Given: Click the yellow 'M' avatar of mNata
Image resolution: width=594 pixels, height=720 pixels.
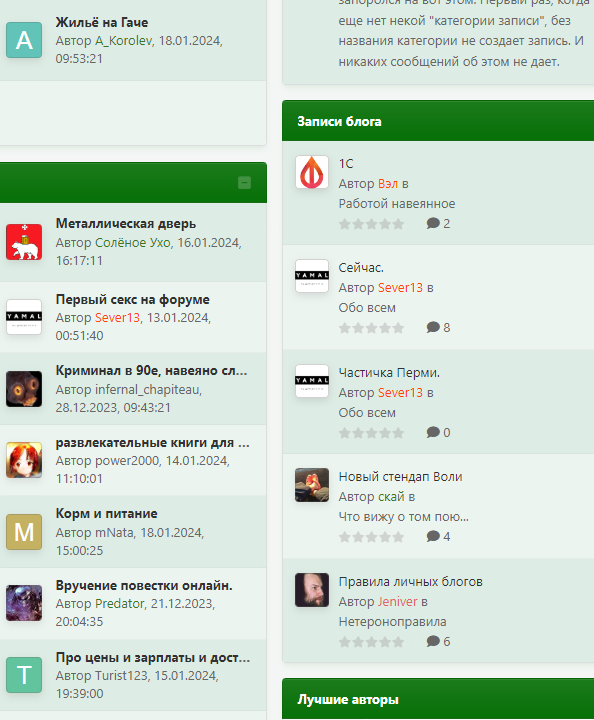Looking at the screenshot, I should tap(24, 532).
